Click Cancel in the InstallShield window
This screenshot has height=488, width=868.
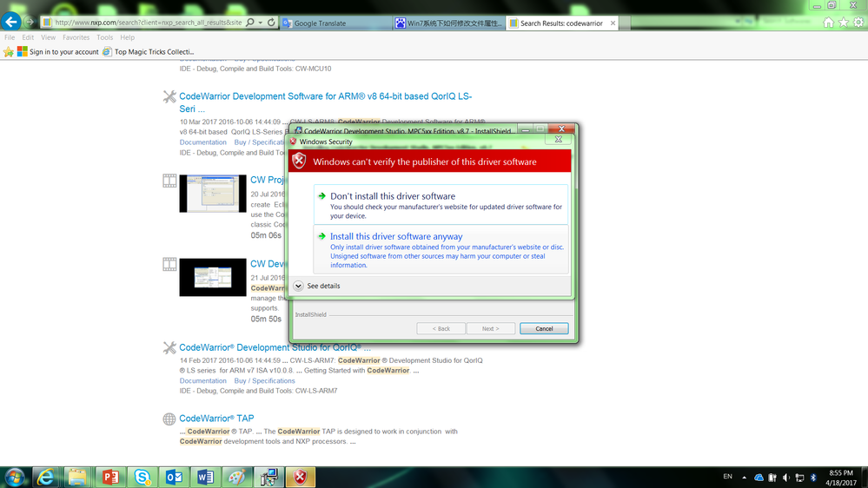pos(544,328)
